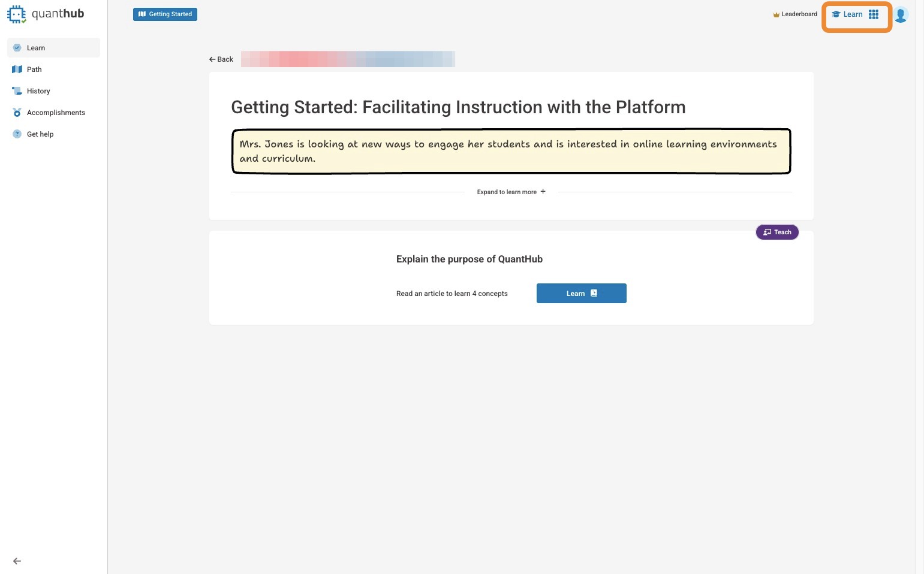Screen dimensions: 924x574
Task: Click the Get help question icon
Action: pos(17,134)
